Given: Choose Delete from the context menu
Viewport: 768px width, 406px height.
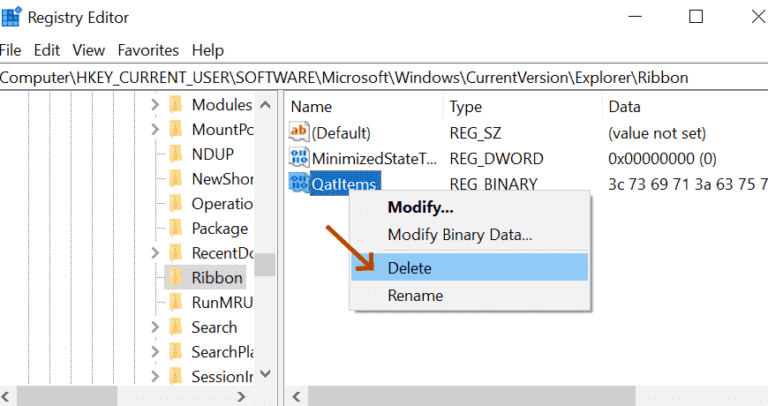Looking at the screenshot, I should coord(410,268).
